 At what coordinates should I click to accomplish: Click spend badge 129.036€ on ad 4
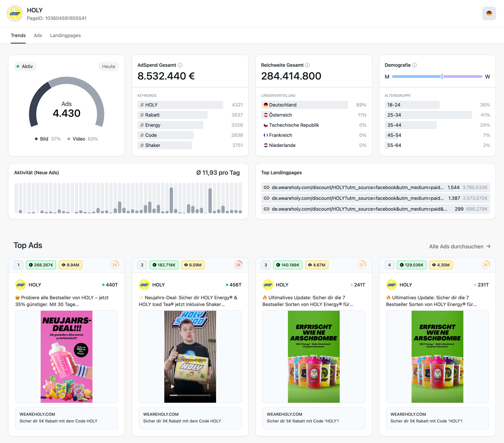point(412,265)
